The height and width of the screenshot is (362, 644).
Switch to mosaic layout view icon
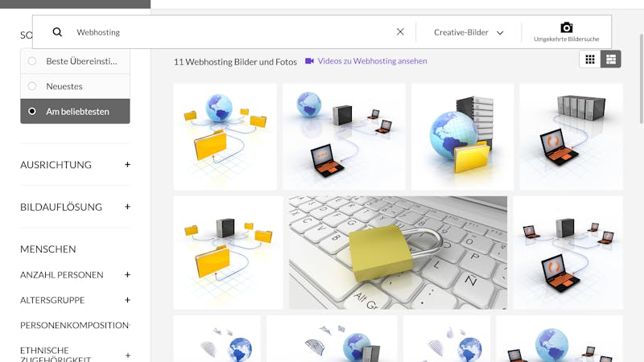[611, 60]
